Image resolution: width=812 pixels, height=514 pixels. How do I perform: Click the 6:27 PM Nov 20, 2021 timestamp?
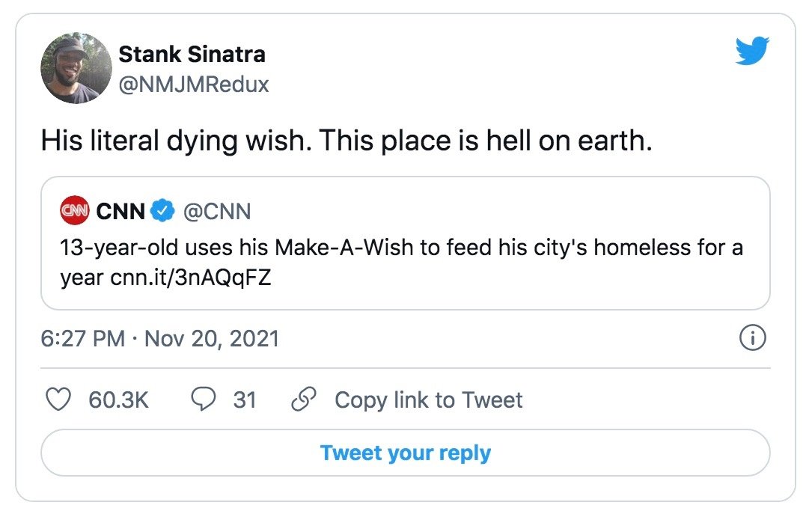[159, 339]
